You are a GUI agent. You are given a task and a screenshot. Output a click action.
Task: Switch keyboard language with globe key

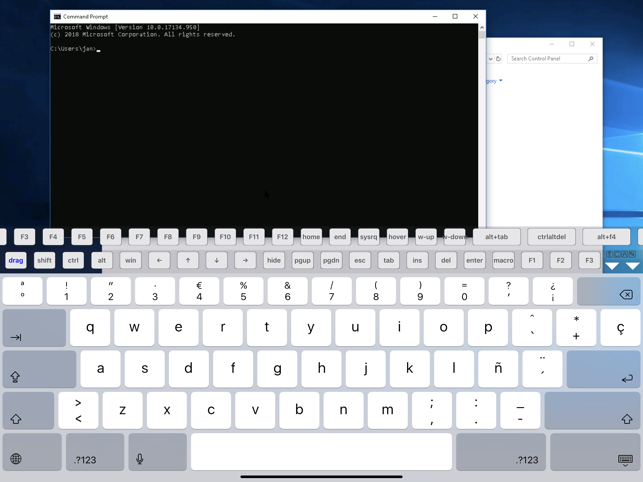click(32, 452)
